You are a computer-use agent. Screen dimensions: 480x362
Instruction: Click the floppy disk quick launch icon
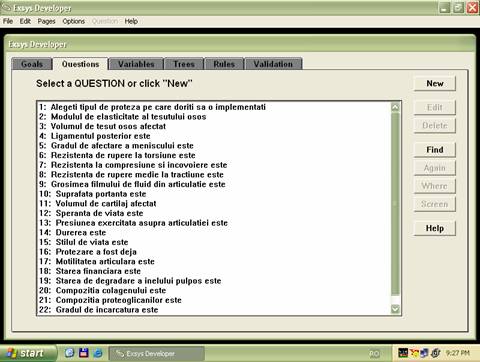coord(84,353)
